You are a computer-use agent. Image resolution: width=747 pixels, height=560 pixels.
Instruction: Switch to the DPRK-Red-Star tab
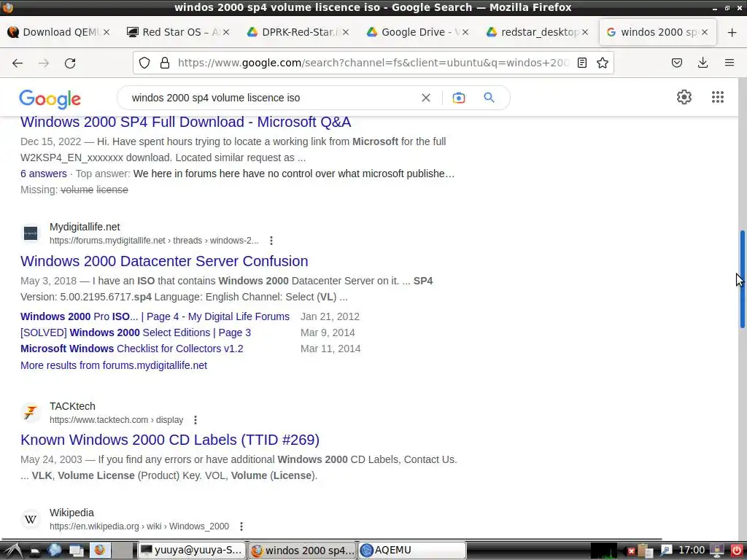tap(298, 32)
